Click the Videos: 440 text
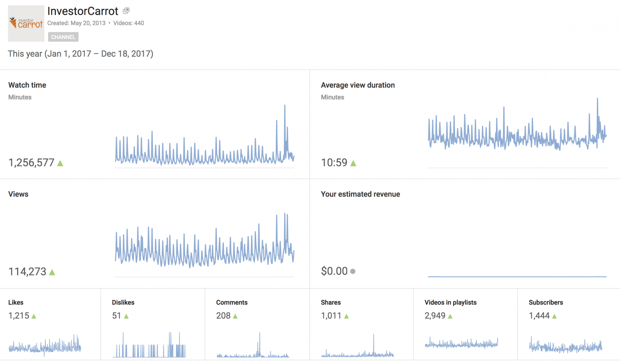The width and height of the screenshot is (620, 364). pyautogui.click(x=129, y=23)
